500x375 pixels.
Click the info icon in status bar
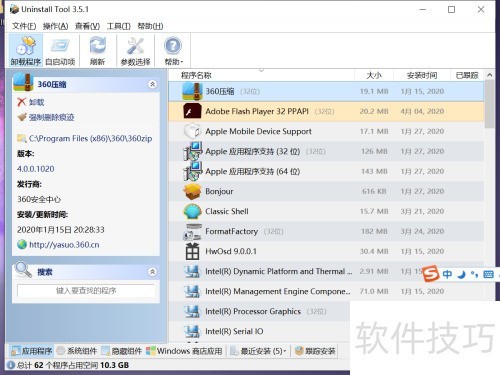(x=11, y=365)
